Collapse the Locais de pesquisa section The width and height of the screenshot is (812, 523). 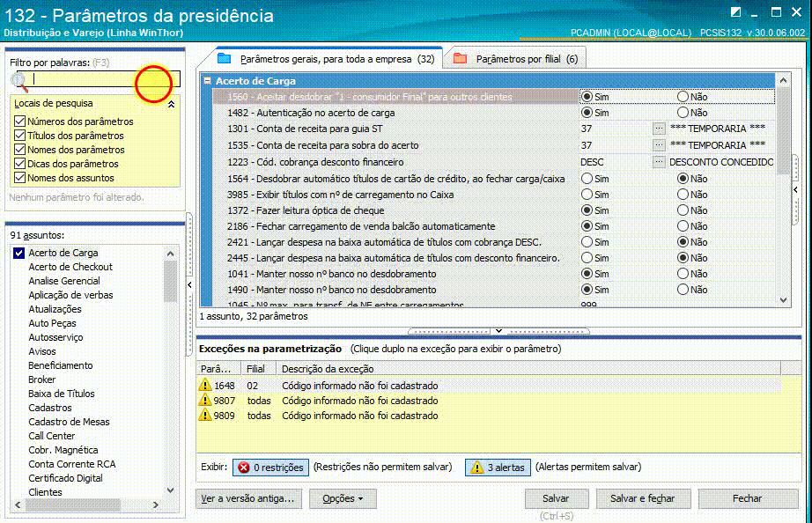pyautogui.click(x=171, y=104)
